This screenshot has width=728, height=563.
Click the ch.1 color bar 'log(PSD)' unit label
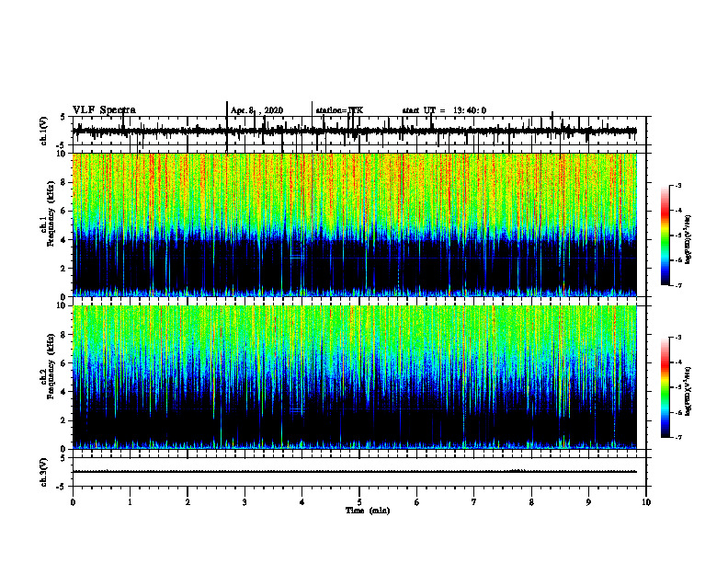pyautogui.click(x=688, y=239)
